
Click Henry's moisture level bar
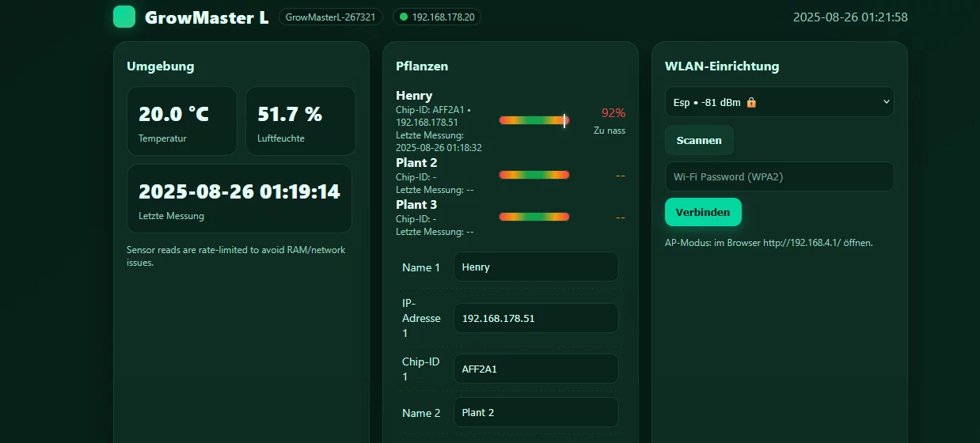[x=534, y=120]
